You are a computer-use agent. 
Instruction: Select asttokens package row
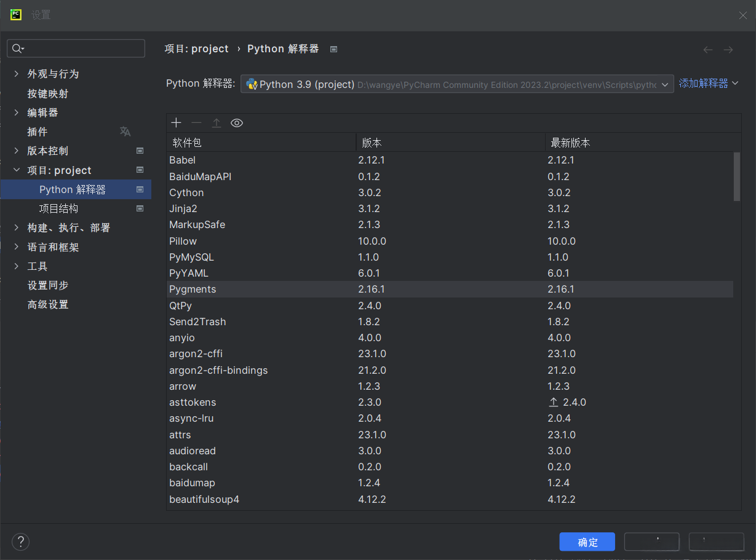450,402
